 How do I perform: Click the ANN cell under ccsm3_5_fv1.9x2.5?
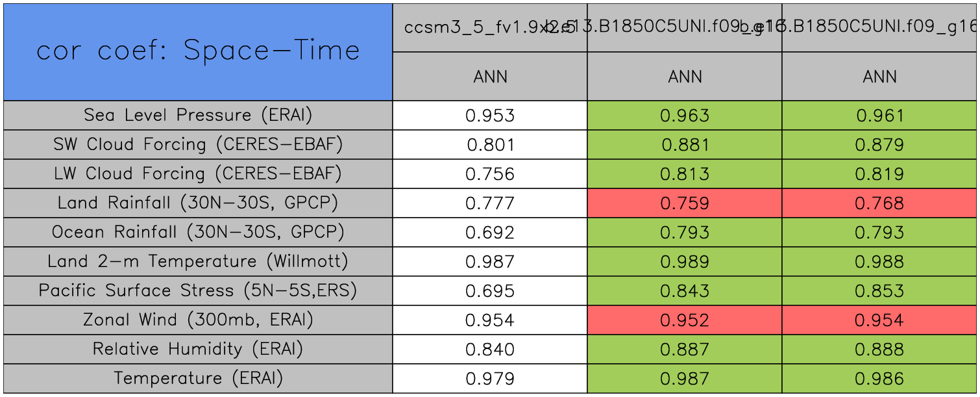pyautogui.click(x=490, y=77)
